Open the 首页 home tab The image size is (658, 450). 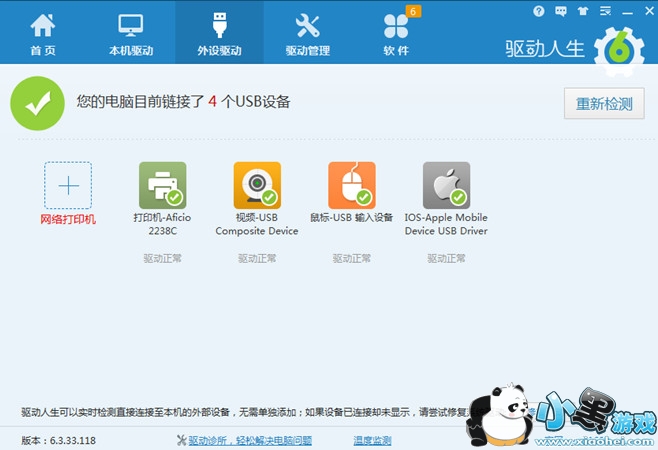coord(43,34)
